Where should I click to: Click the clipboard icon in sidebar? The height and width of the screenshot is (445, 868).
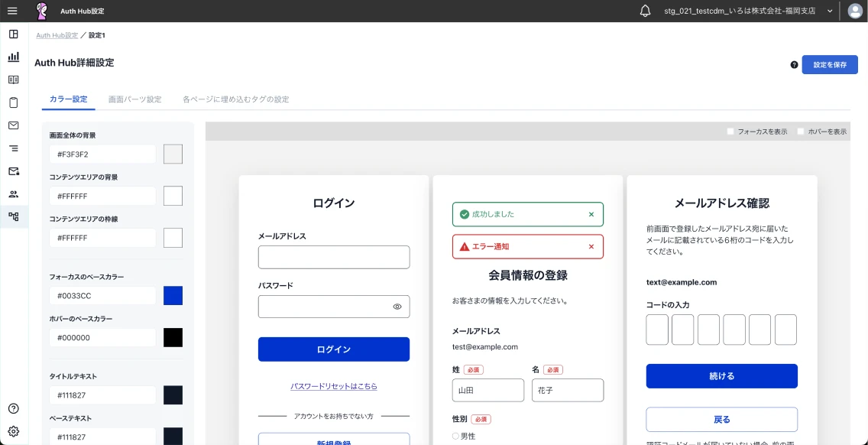click(14, 102)
